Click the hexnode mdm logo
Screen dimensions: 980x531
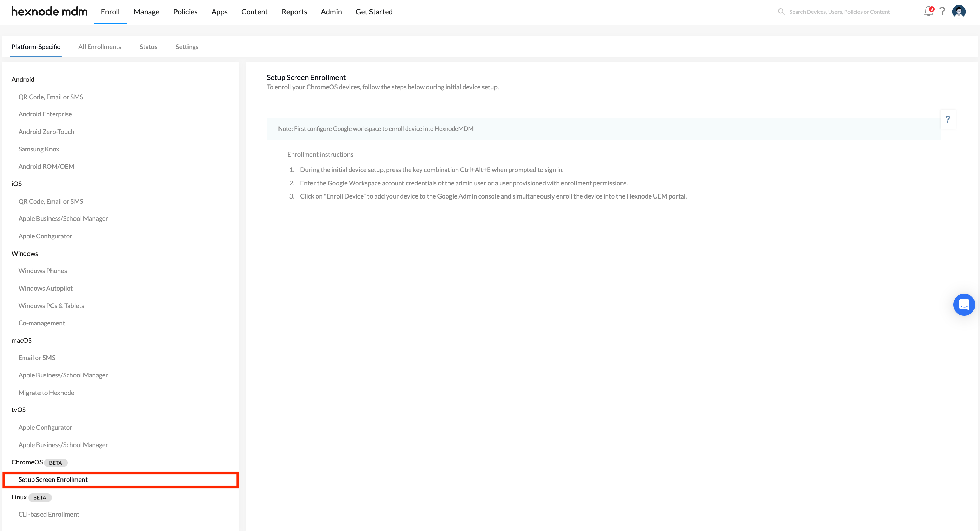click(49, 11)
